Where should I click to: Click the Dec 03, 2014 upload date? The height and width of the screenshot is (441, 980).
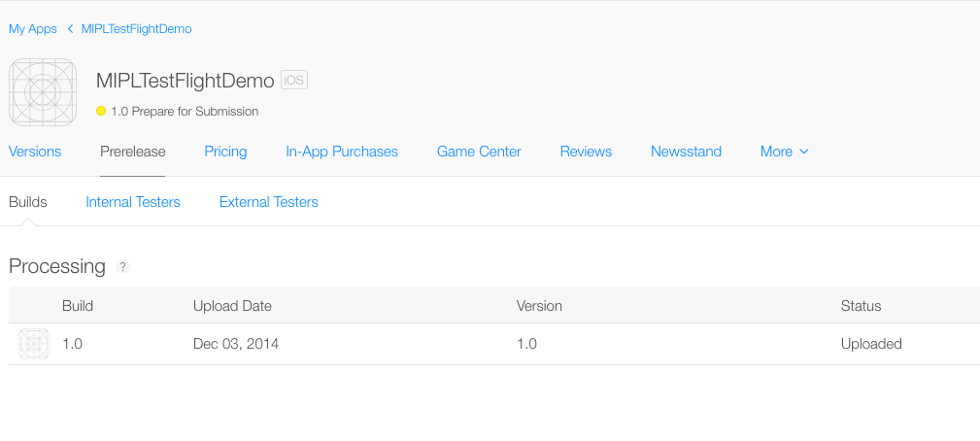click(x=236, y=344)
